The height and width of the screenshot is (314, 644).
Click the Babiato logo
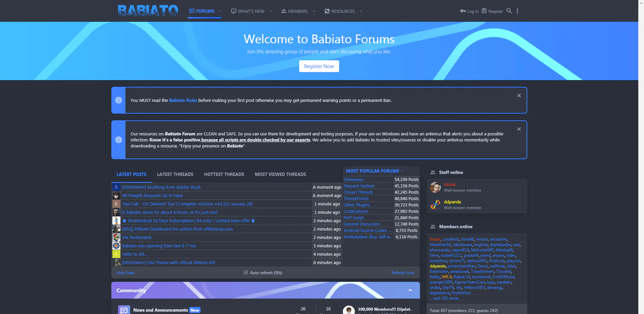coord(148,10)
